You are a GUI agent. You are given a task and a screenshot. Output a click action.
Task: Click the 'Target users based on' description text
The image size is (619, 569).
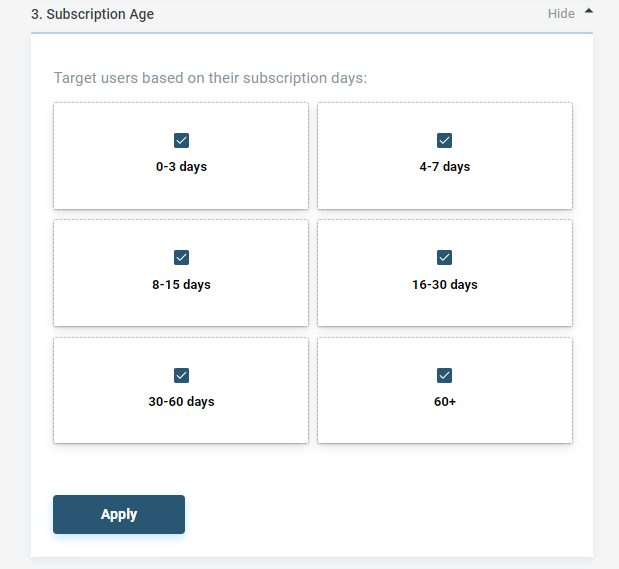point(210,78)
